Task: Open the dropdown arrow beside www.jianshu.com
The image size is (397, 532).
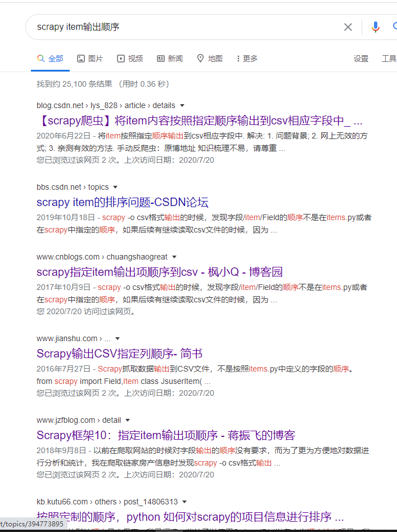Action: [x=118, y=338]
